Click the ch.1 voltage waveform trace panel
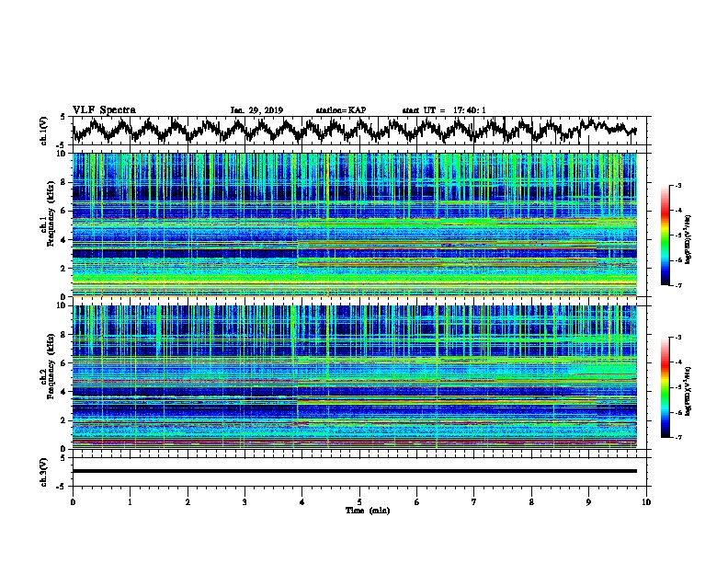 (359, 131)
